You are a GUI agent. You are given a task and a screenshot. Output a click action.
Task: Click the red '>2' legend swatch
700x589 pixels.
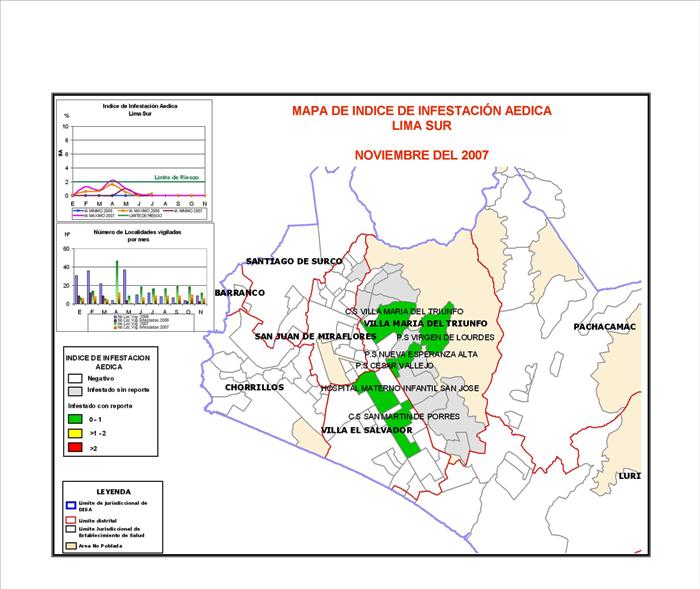pos(75,447)
